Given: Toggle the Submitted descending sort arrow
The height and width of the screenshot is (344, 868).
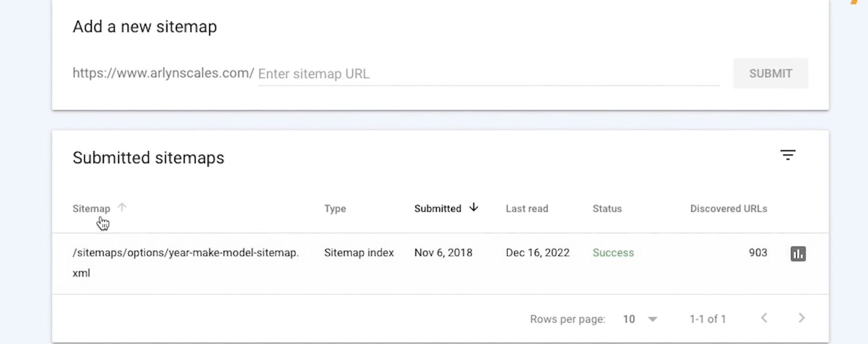Looking at the screenshot, I should (474, 207).
